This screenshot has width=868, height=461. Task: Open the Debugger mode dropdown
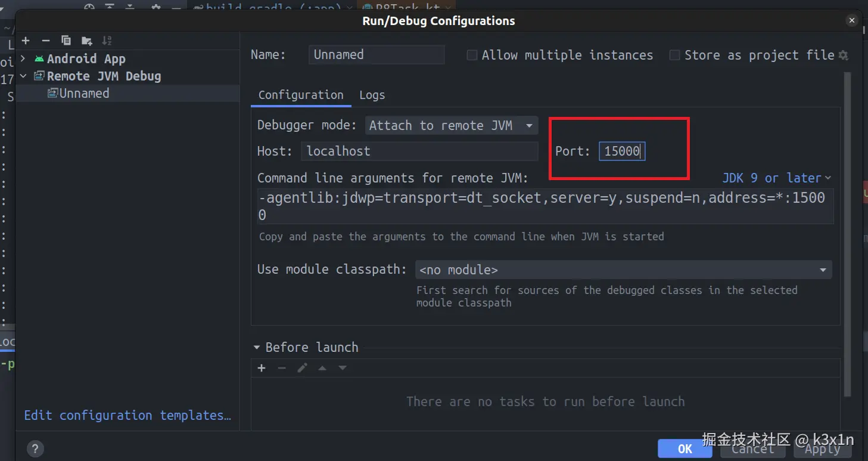pyautogui.click(x=452, y=125)
